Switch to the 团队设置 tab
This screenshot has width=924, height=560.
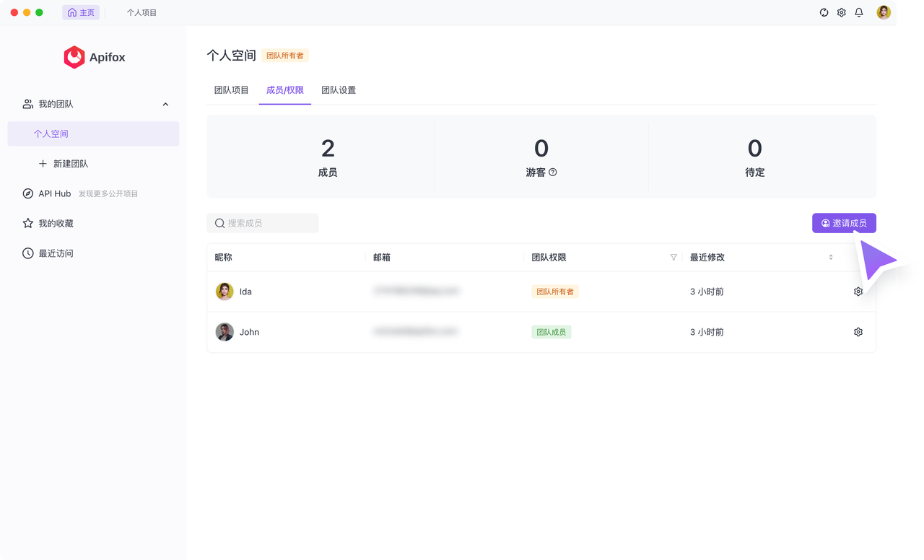(339, 90)
